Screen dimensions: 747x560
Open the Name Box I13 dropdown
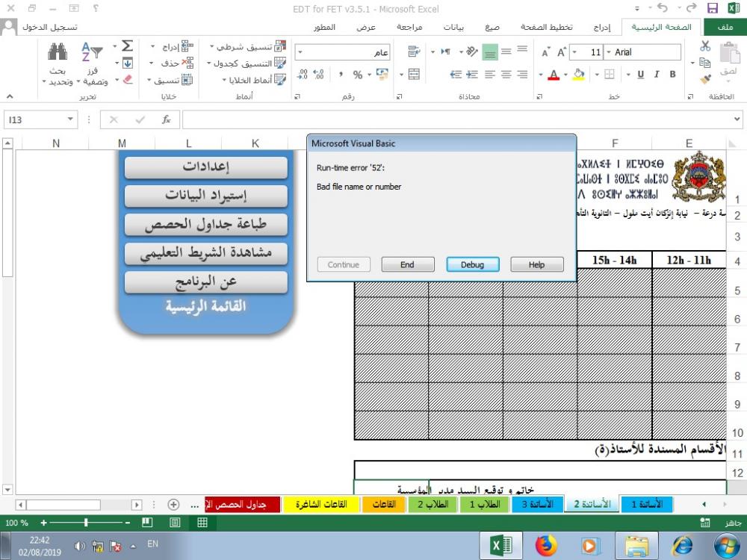point(70,119)
